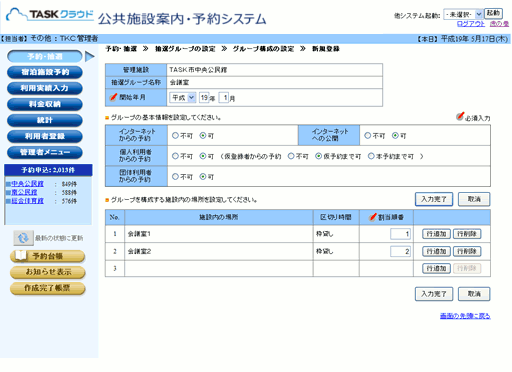Open the 予約・抽選 menu
The image size is (512, 372).
(45, 57)
